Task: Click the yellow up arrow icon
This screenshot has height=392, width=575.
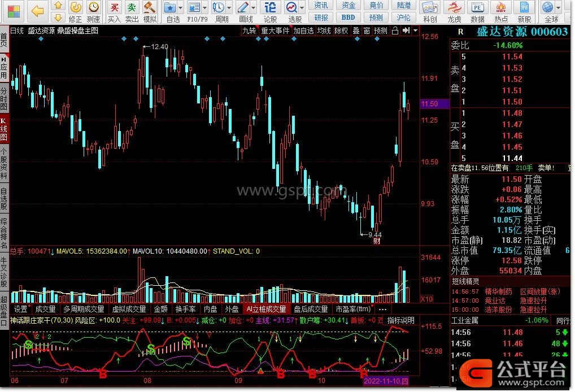Action: click(58, 5)
